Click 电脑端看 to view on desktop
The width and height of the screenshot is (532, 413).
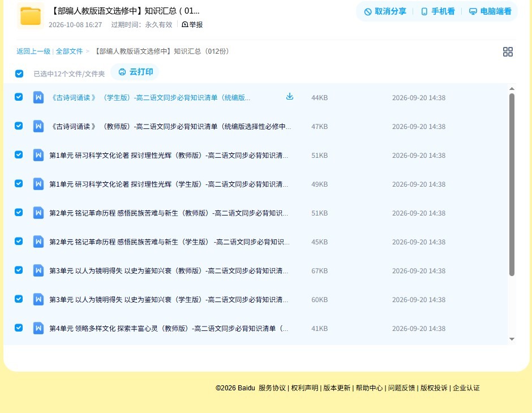[x=490, y=11]
